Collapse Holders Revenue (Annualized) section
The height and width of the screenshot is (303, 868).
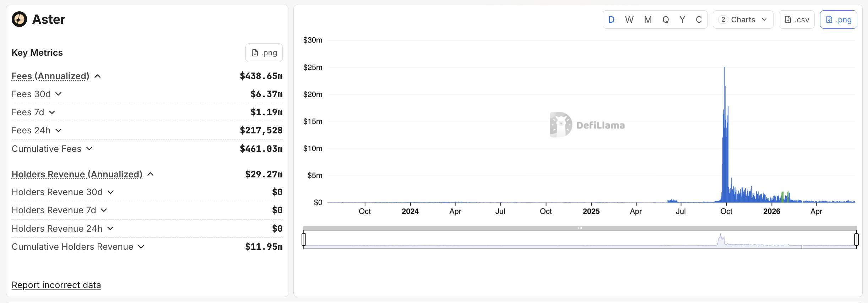point(151,174)
